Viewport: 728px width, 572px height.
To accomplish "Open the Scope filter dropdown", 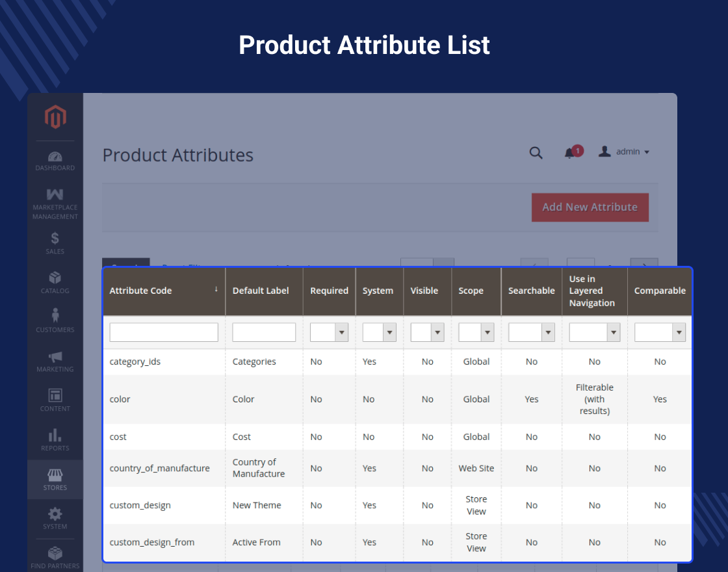I will [x=476, y=332].
